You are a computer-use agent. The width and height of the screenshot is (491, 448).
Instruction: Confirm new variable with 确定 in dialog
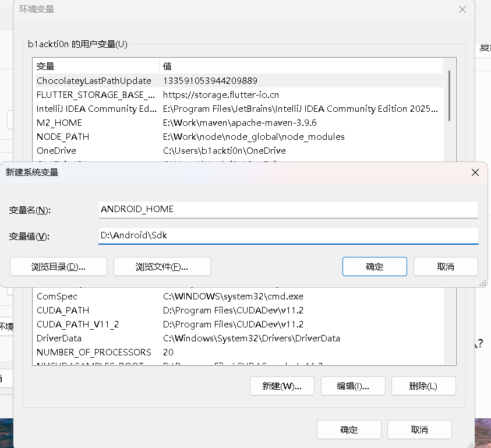tap(375, 267)
